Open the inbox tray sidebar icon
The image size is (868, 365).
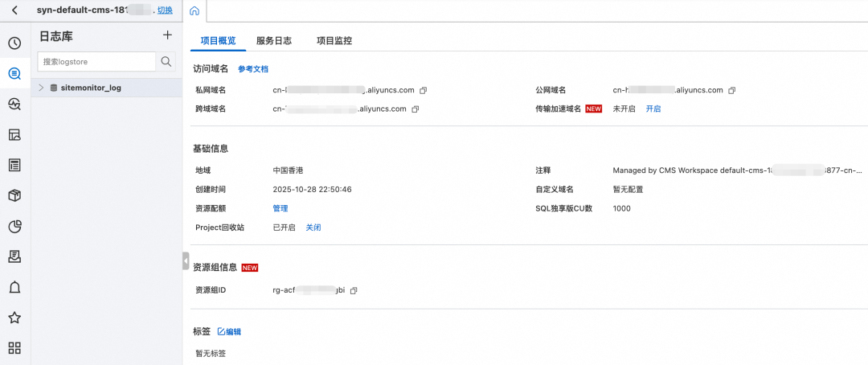pos(15,256)
